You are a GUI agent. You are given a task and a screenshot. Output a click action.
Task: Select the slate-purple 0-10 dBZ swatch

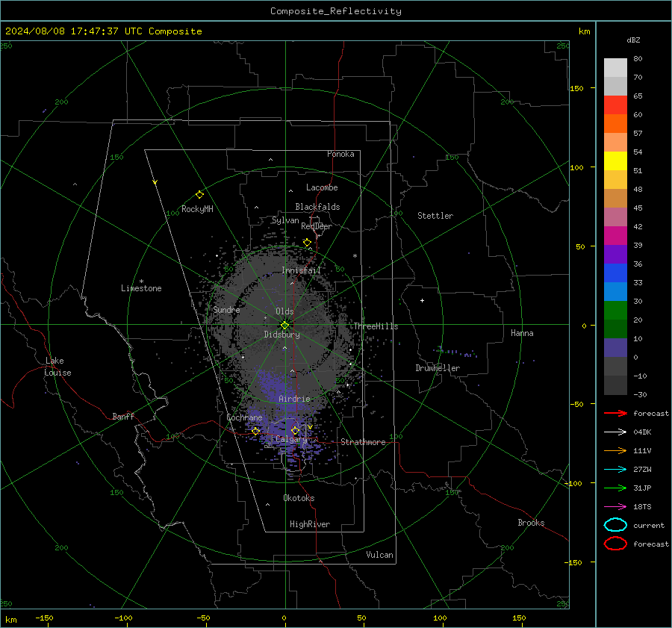coord(615,347)
